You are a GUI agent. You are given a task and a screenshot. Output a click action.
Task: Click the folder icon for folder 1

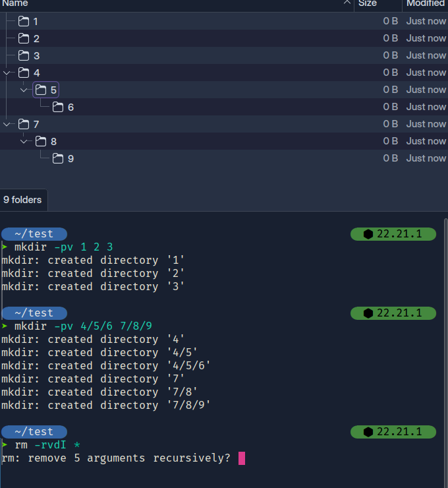[24, 21]
